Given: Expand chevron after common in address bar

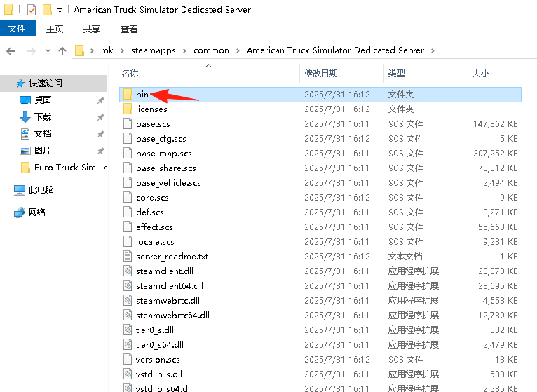Looking at the screenshot, I should pos(238,50).
